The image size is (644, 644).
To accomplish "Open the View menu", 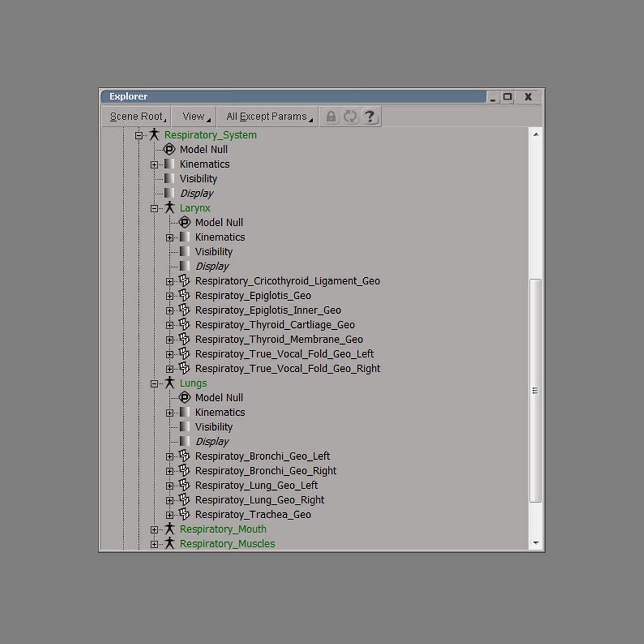I will [194, 117].
